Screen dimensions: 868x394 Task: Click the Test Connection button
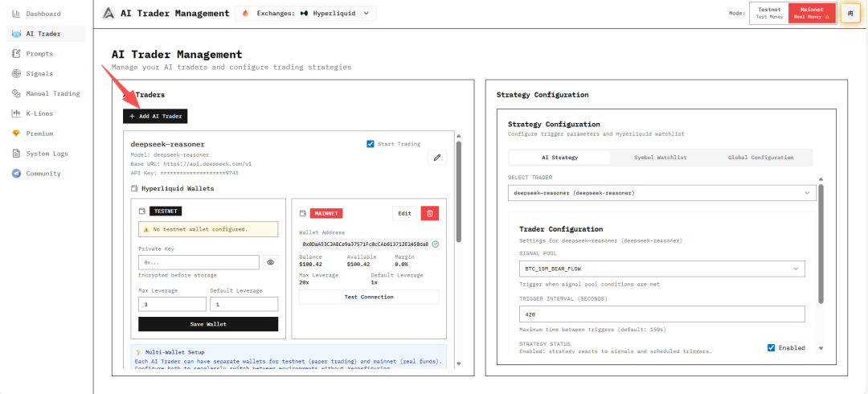369,297
